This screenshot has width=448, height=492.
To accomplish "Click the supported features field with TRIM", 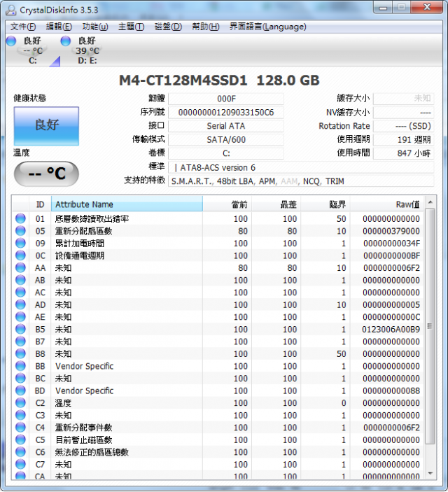I will click(301, 181).
